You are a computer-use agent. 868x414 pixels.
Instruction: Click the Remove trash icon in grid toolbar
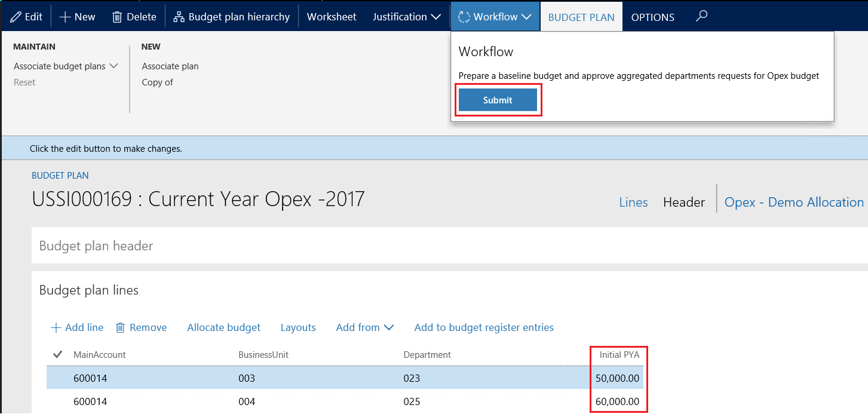click(x=119, y=327)
